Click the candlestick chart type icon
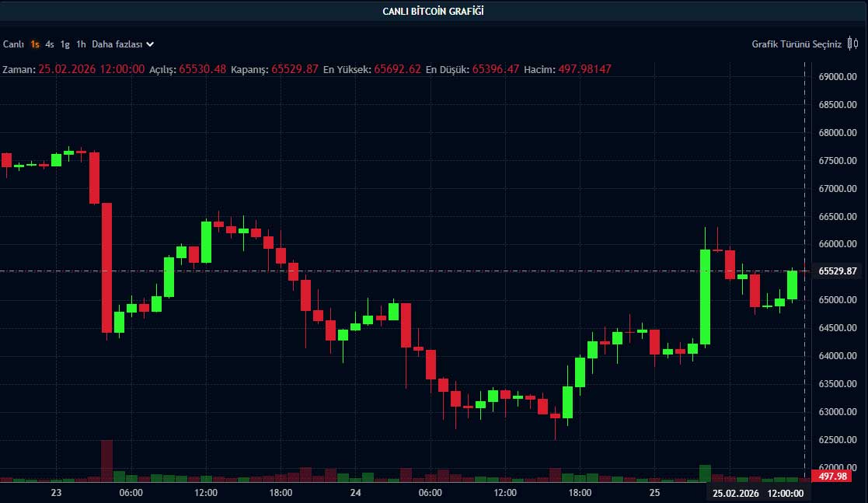The height and width of the screenshot is (503, 868). click(x=854, y=44)
